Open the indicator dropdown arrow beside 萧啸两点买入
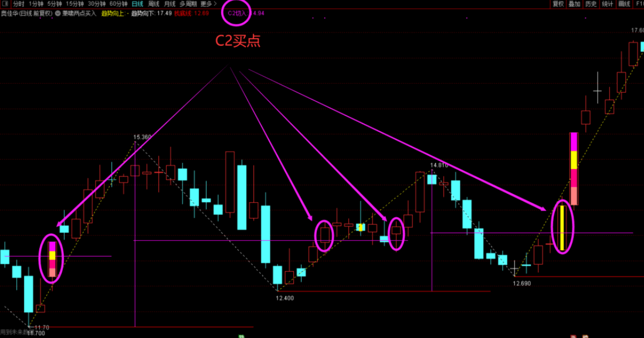The width and height of the screenshot is (644, 338). pos(58,13)
